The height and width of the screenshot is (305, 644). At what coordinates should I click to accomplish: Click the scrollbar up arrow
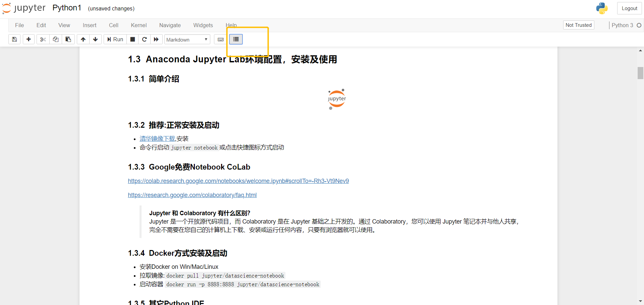640,51
